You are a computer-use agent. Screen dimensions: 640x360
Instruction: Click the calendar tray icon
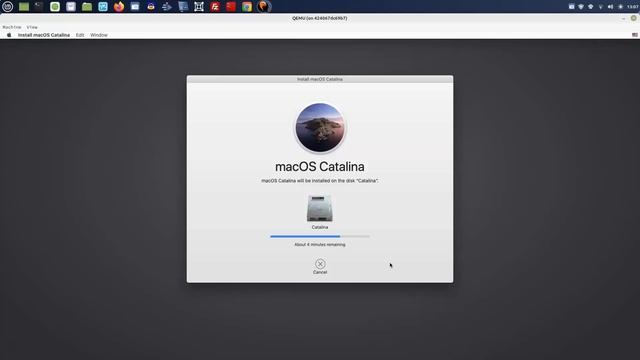[571, 7]
